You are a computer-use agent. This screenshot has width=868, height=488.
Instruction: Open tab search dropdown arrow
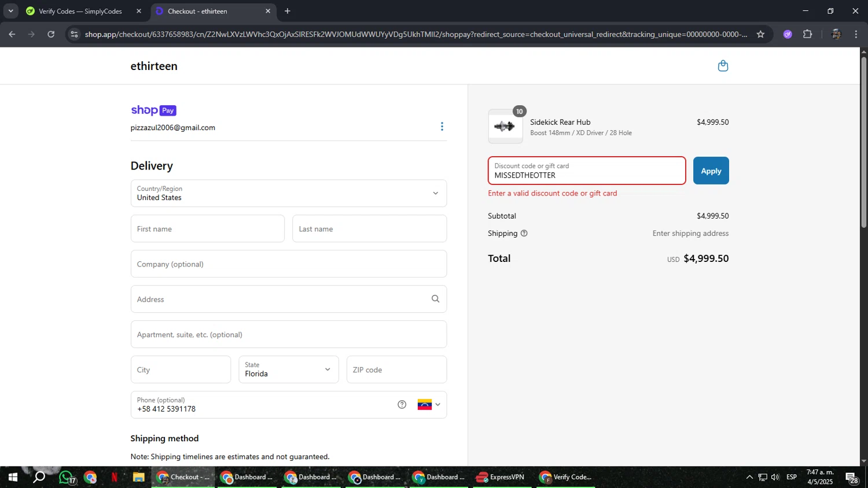10,11
